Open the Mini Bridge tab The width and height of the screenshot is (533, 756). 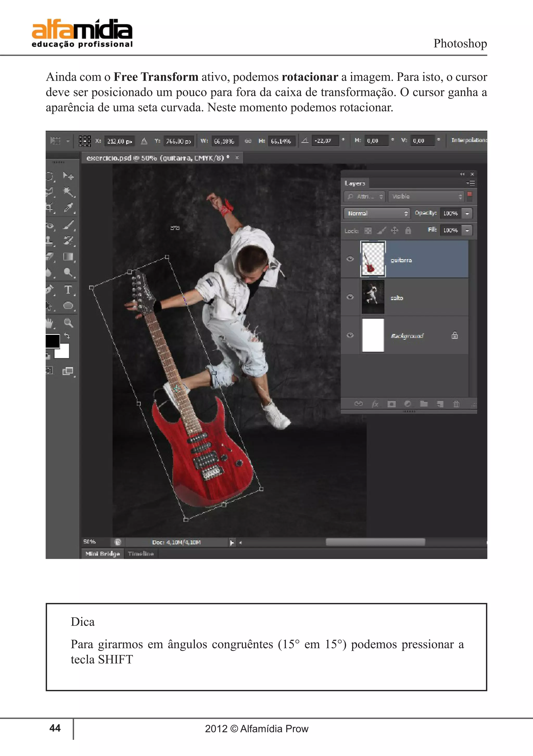(103, 554)
